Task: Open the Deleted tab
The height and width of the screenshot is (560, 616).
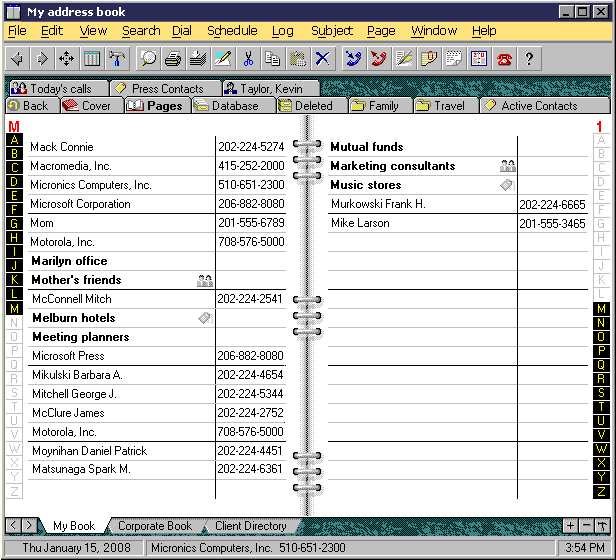Action: pyautogui.click(x=312, y=106)
